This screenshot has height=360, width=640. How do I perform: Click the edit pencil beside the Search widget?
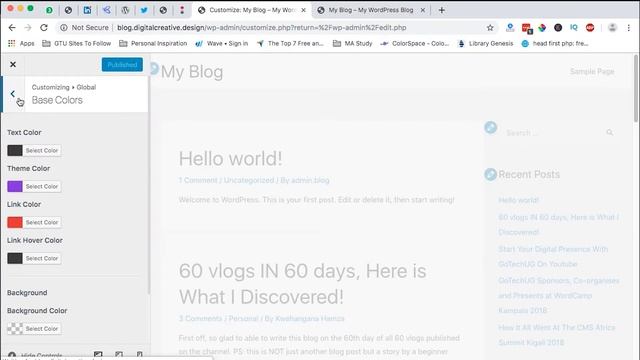click(491, 127)
